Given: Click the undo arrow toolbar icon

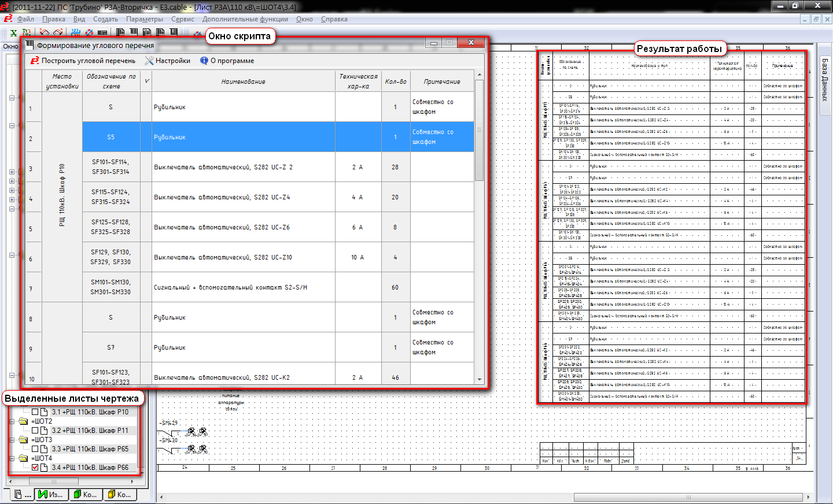Looking at the screenshot, I should [x=45, y=33].
